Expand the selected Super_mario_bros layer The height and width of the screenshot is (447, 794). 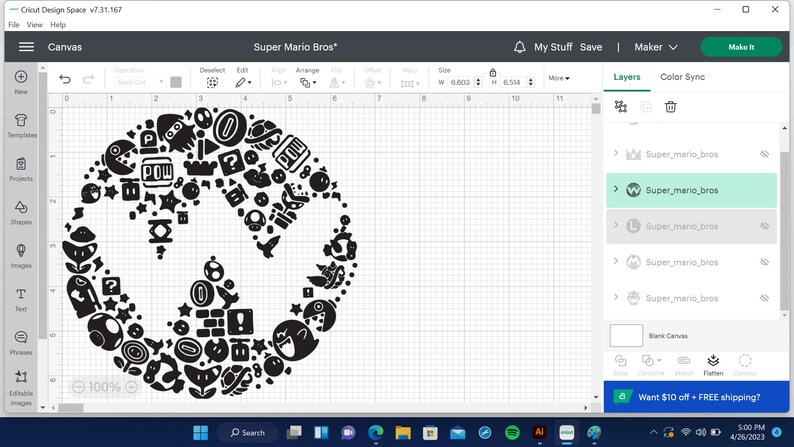click(616, 189)
